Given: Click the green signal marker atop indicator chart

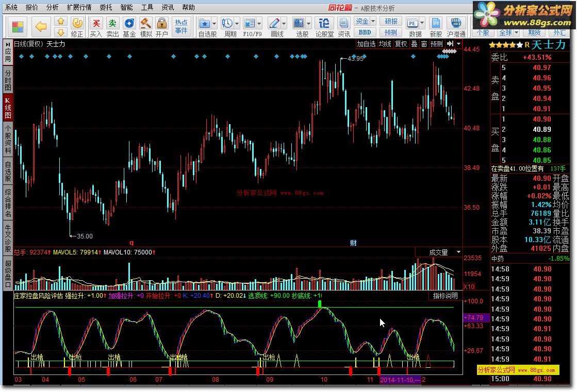Looking at the screenshot, I should [x=320, y=304].
